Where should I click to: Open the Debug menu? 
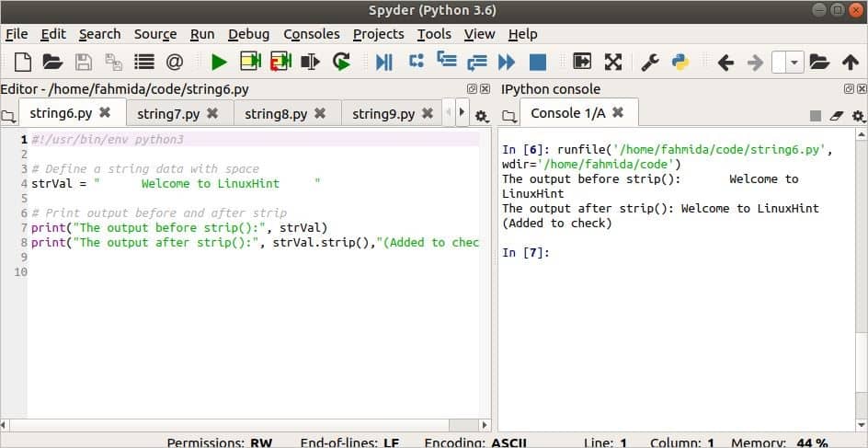[x=248, y=34]
